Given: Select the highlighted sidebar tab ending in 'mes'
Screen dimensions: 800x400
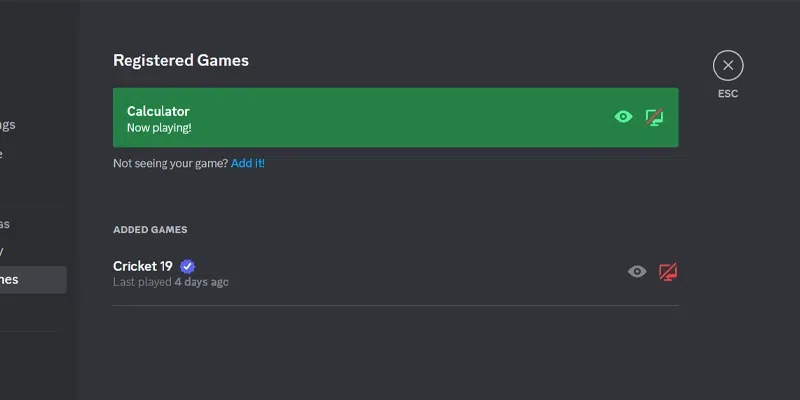Looking at the screenshot, I should click(x=30, y=280).
